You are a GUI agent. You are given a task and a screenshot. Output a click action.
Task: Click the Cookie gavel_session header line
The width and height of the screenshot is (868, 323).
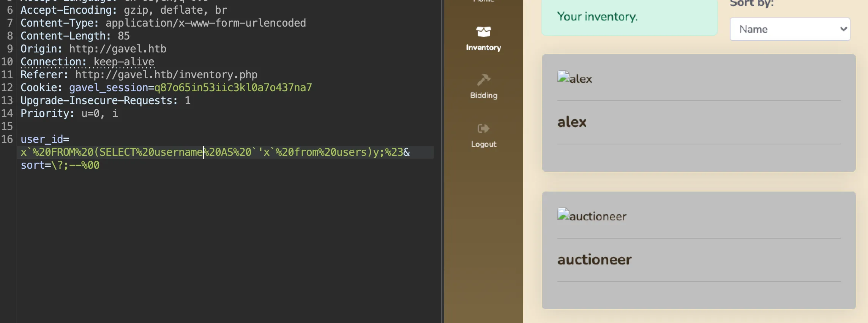pos(166,88)
